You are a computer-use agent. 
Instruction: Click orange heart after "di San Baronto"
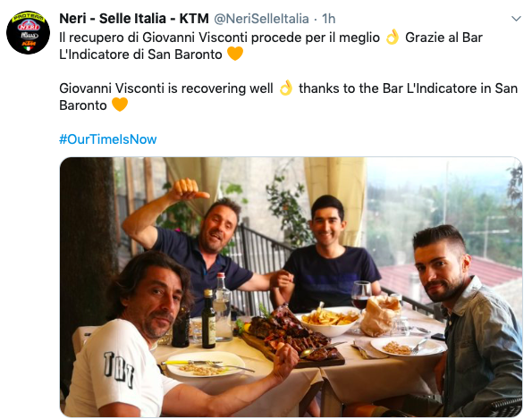(235, 54)
